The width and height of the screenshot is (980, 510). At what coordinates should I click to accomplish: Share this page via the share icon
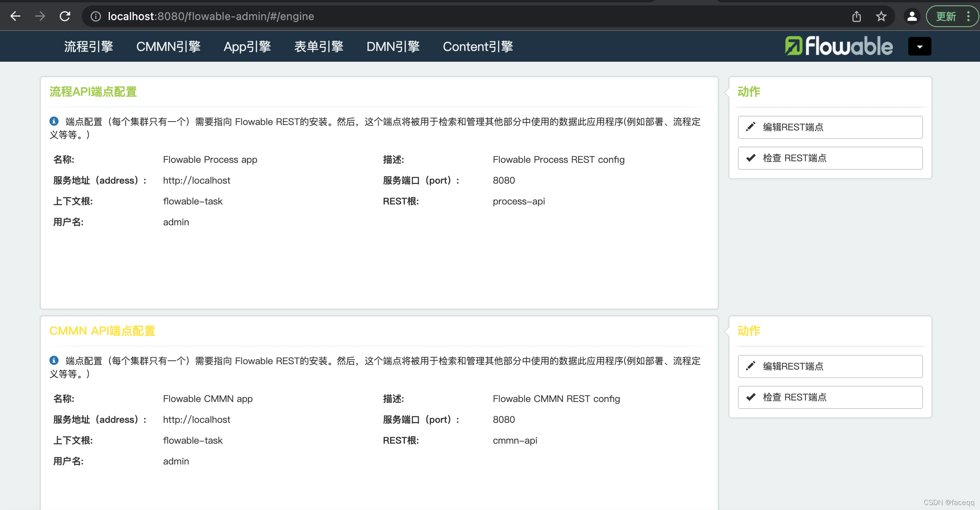(856, 16)
